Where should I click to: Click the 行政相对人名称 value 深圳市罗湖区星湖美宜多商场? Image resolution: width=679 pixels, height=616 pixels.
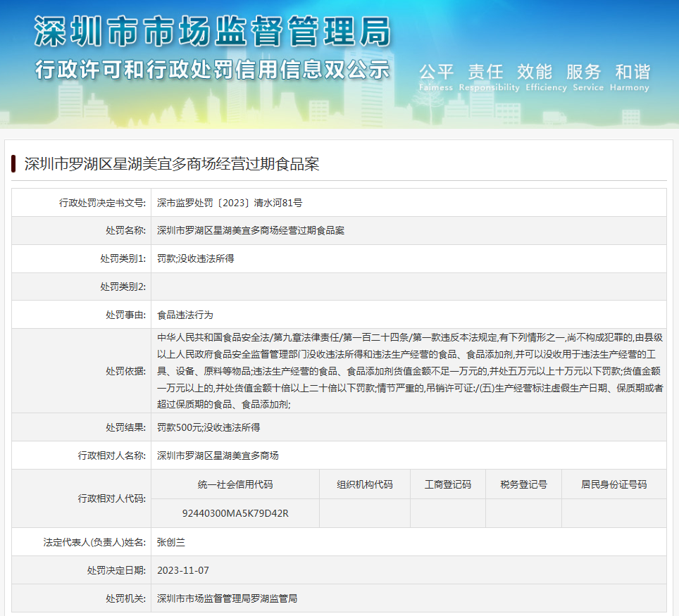(218, 455)
